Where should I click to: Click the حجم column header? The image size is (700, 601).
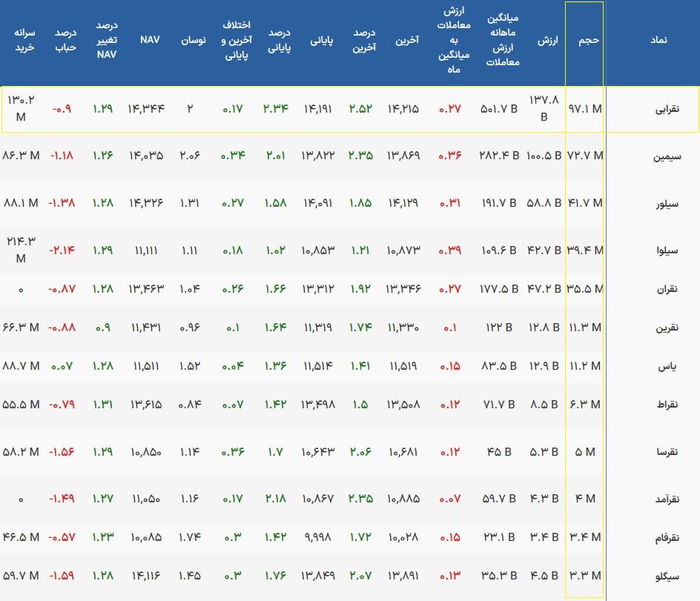pos(588,40)
